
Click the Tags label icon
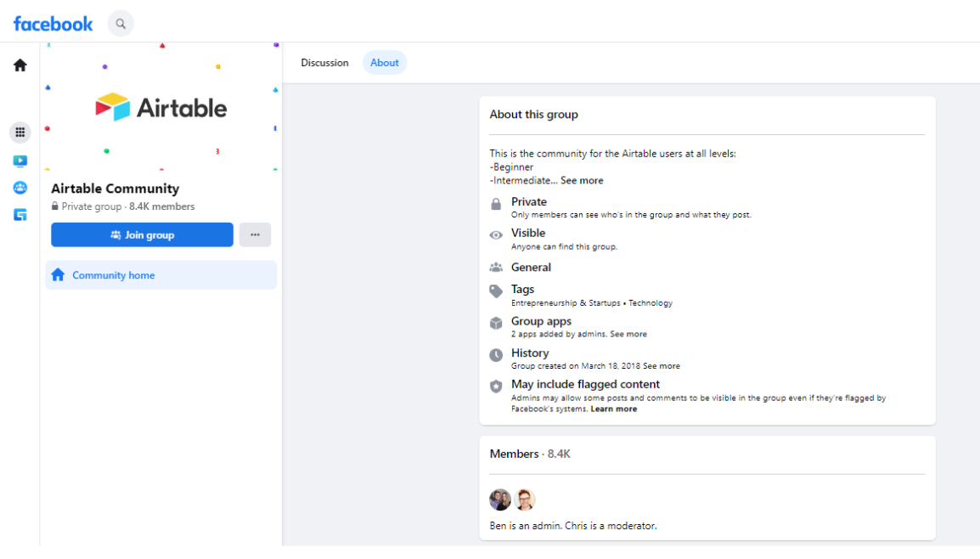(496, 291)
